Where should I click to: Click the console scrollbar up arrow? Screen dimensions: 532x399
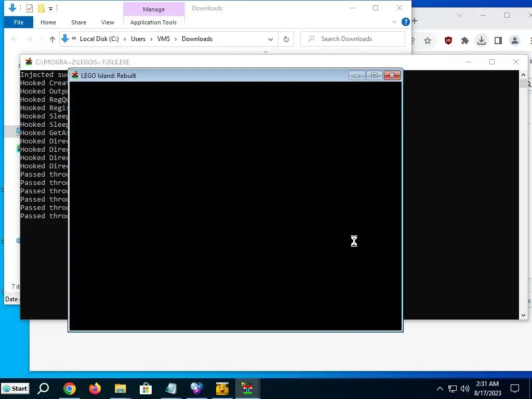(x=523, y=75)
